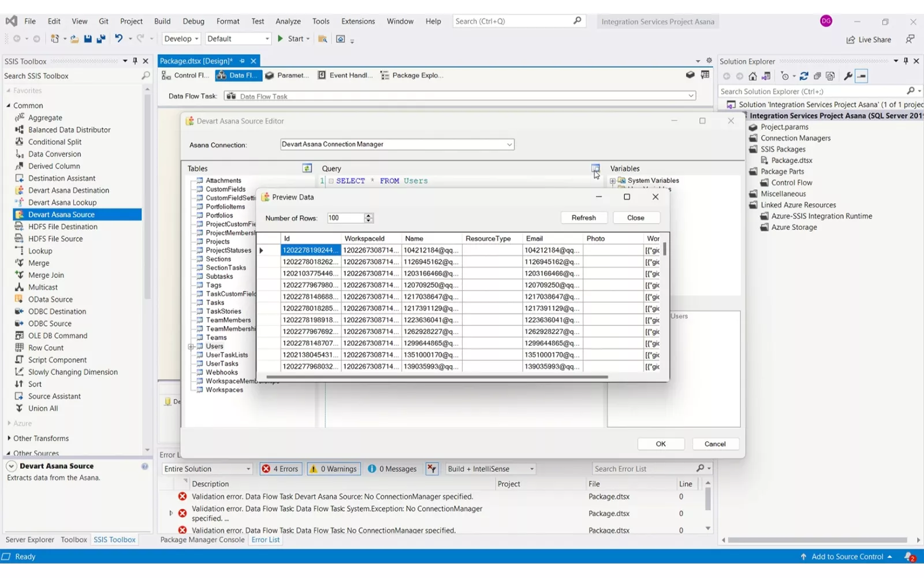Image resolution: width=924 pixels, height=578 pixels.
Task: Switch to the Event Handlers tab
Action: click(x=345, y=75)
